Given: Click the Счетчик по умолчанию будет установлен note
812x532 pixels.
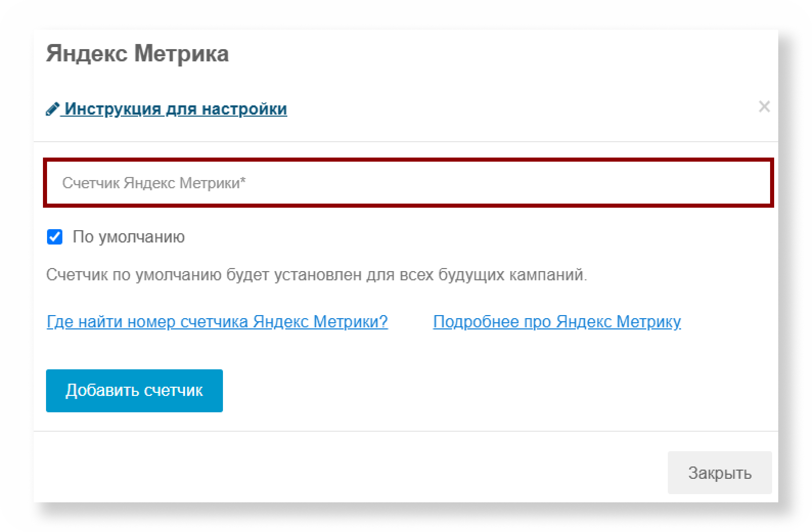Looking at the screenshot, I should 317,275.
